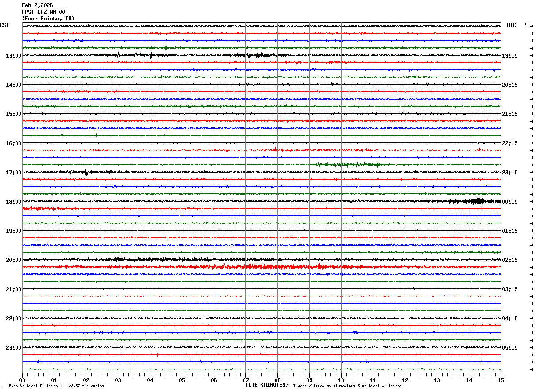Click the UTC timezone header
The height and width of the screenshot is (392, 536).
(x=512, y=25)
